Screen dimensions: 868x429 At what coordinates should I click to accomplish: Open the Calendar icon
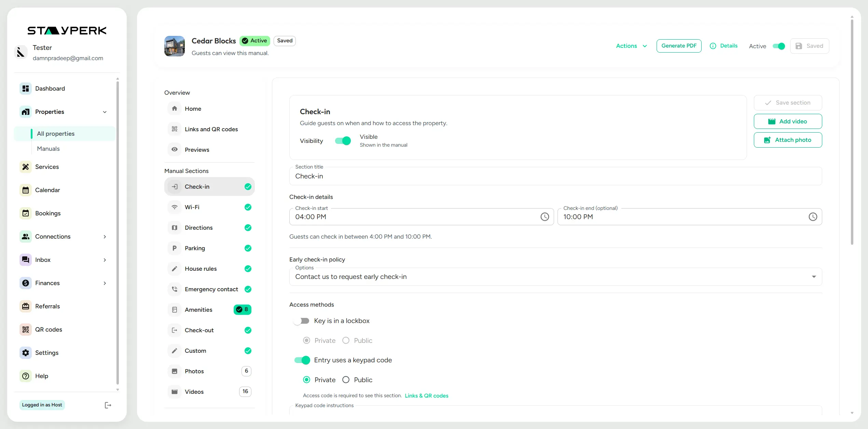click(26, 190)
